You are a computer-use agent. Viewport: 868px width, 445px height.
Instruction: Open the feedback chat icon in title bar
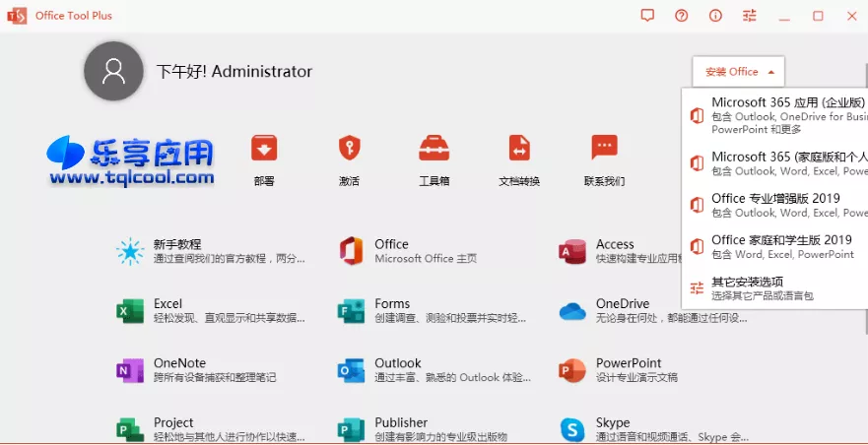click(647, 16)
